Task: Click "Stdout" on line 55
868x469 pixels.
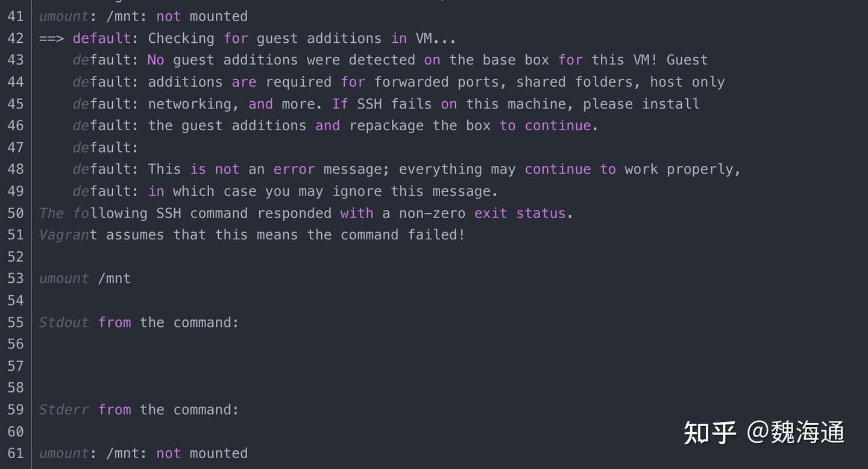Action: click(x=64, y=323)
